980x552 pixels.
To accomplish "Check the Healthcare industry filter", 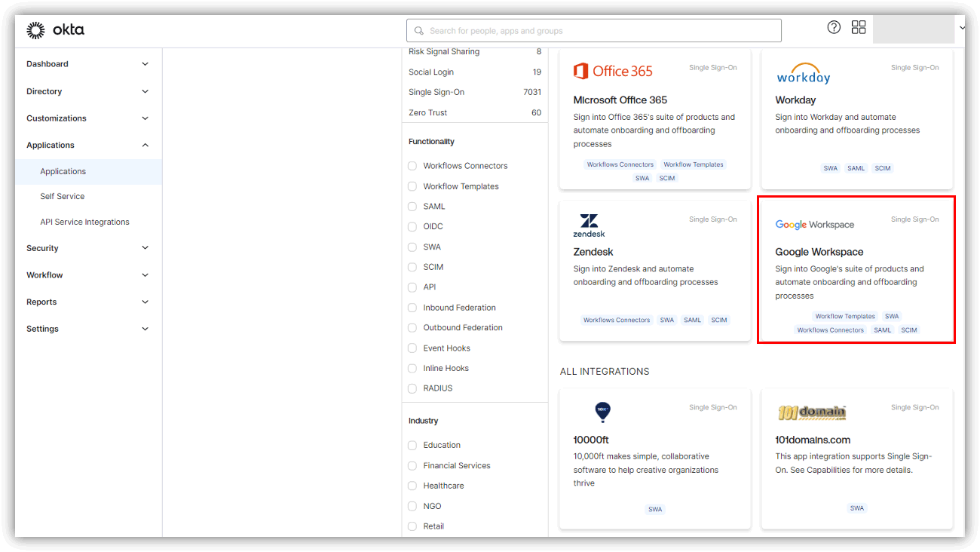I will point(412,486).
